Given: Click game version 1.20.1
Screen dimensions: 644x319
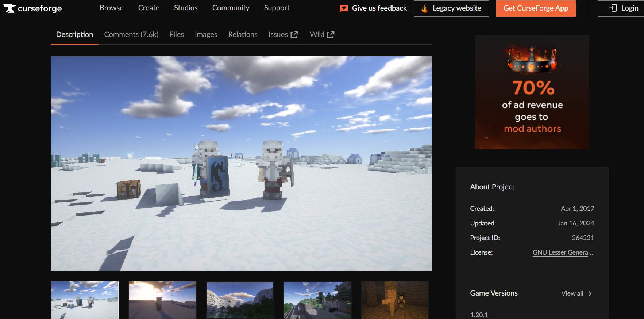Looking at the screenshot, I should pyautogui.click(x=479, y=315).
